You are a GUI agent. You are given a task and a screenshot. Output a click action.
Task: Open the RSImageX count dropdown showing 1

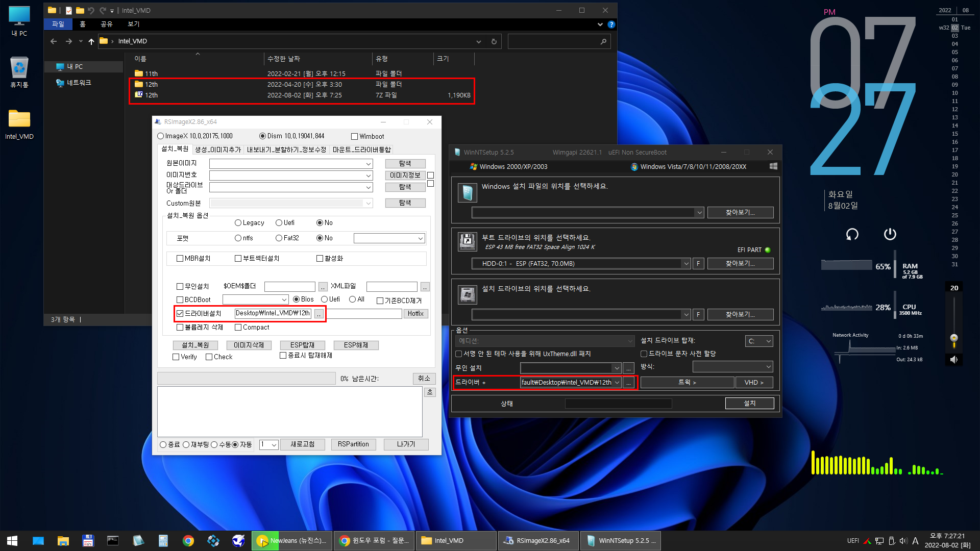point(269,445)
